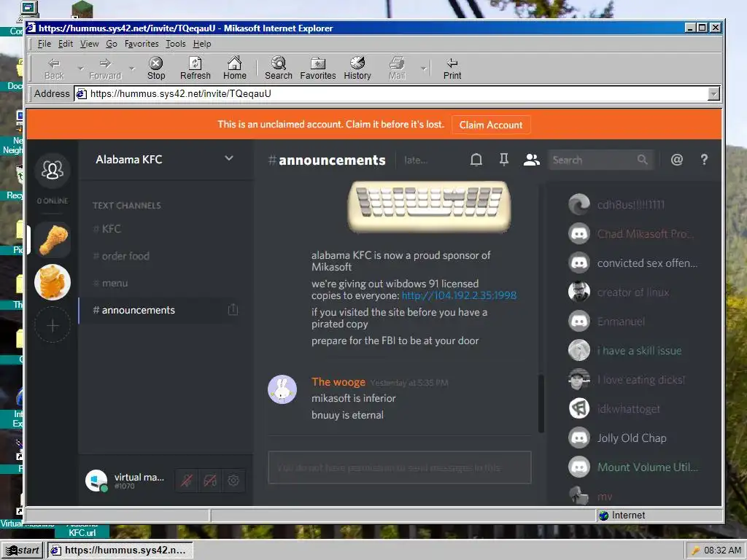Open the View menu

click(x=89, y=44)
